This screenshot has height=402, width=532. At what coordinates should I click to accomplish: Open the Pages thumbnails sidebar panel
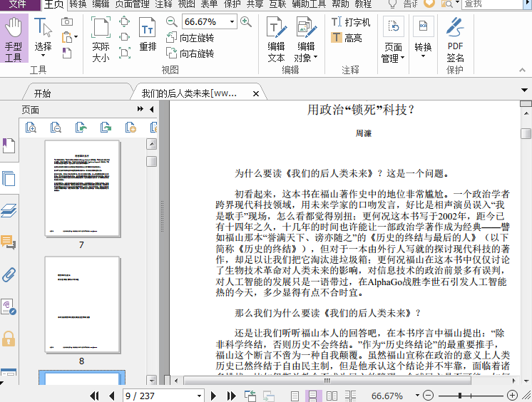[9, 178]
